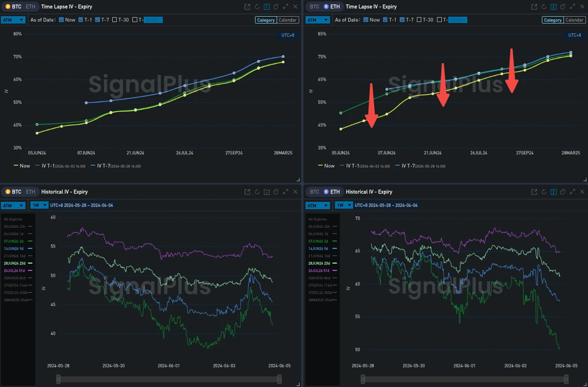Click the group "2" sync icon on ETH Historical IV
Screen dimensions: 588x387
click(x=553, y=192)
